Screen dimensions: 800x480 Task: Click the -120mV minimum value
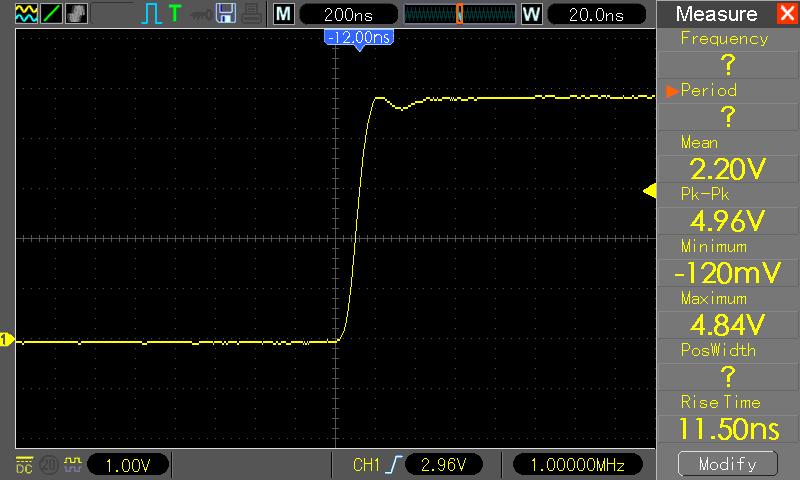(728, 273)
